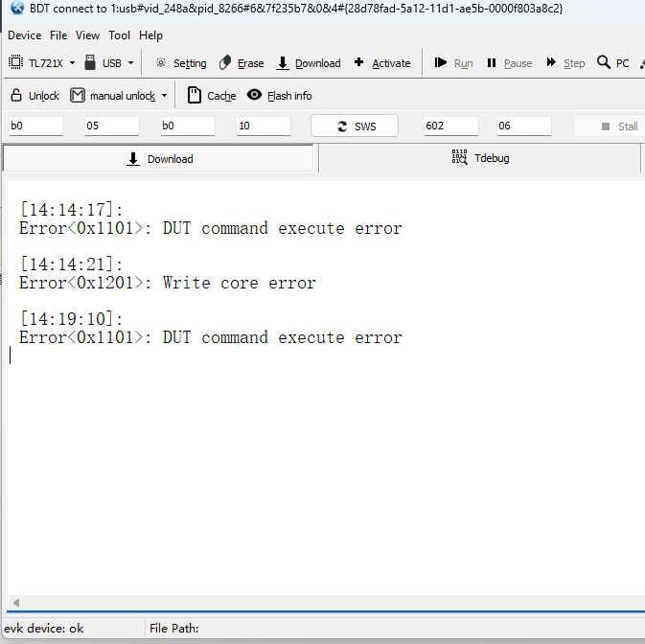The width and height of the screenshot is (645, 644).
Task: Open the manual unlock dropdown arrow
Action: click(x=164, y=96)
